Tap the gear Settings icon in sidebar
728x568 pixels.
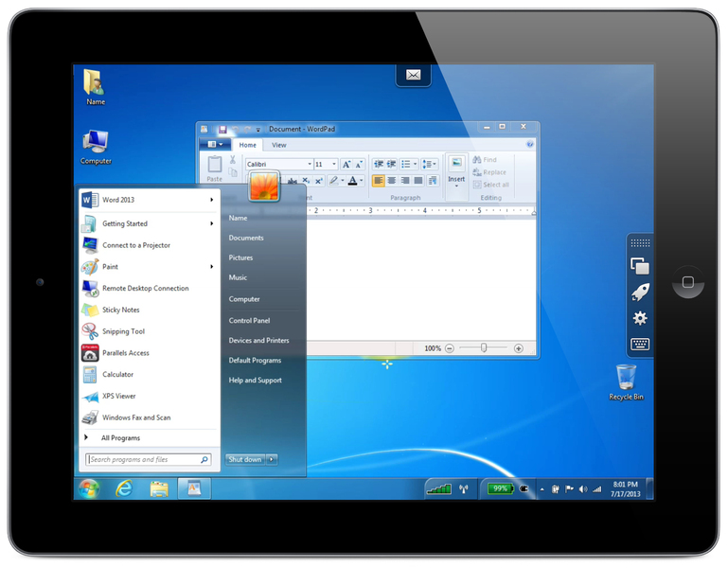(x=640, y=318)
